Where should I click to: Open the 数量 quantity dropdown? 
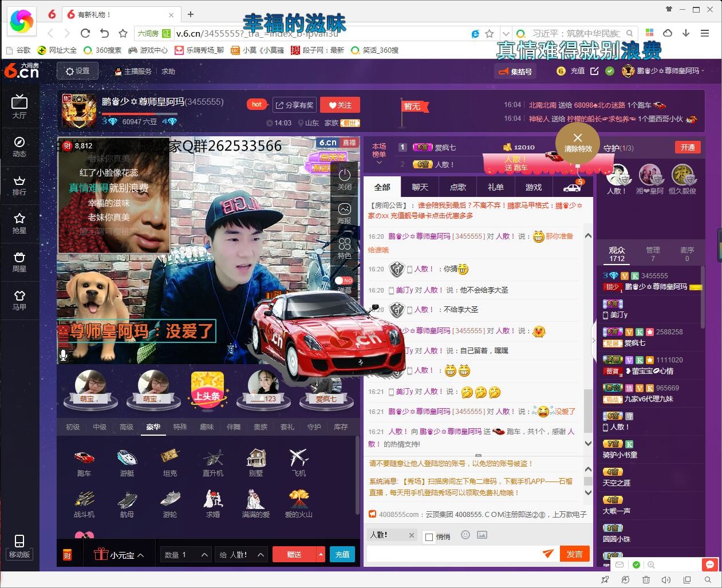185,554
